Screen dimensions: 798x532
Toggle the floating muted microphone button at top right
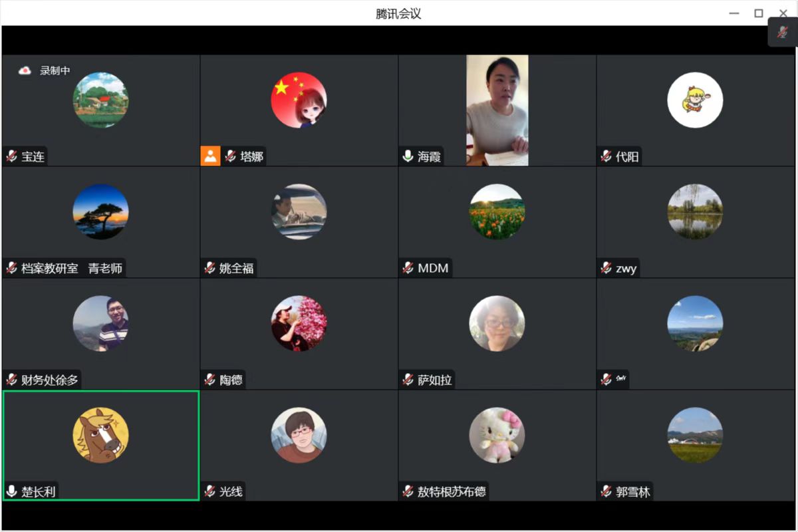[x=782, y=33]
